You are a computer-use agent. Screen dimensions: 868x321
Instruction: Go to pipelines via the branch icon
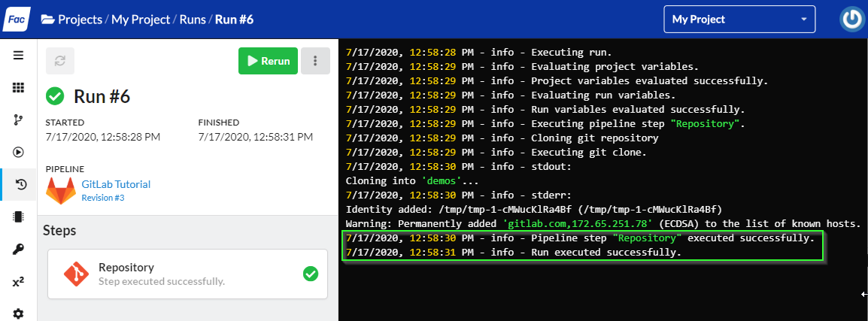pyautogui.click(x=18, y=120)
